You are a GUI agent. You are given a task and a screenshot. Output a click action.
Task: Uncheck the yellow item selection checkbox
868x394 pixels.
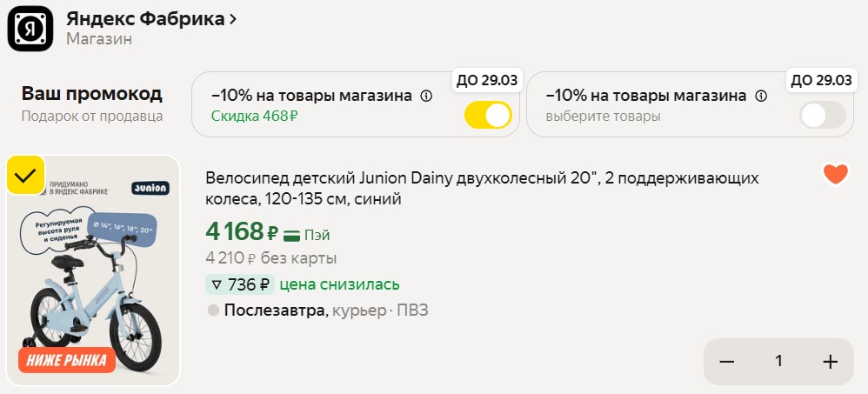click(x=26, y=176)
